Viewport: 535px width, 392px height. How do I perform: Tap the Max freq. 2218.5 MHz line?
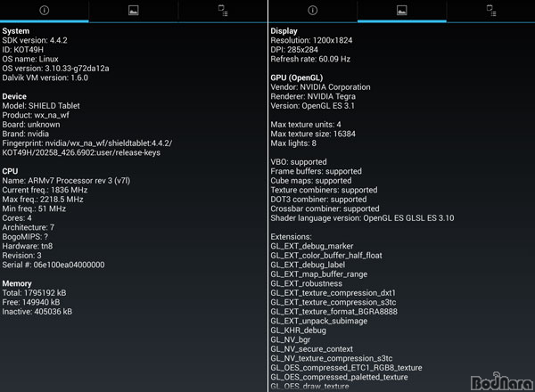point(43,200)
